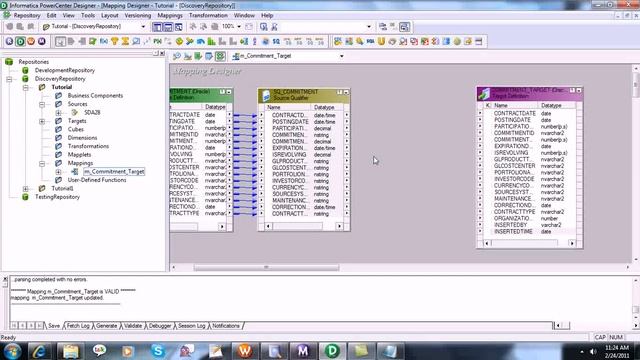The width and height of the screenshot is (640, 360).
Task: Pick the funnel Filter transformation icon
Action: (x=115, y=41)
